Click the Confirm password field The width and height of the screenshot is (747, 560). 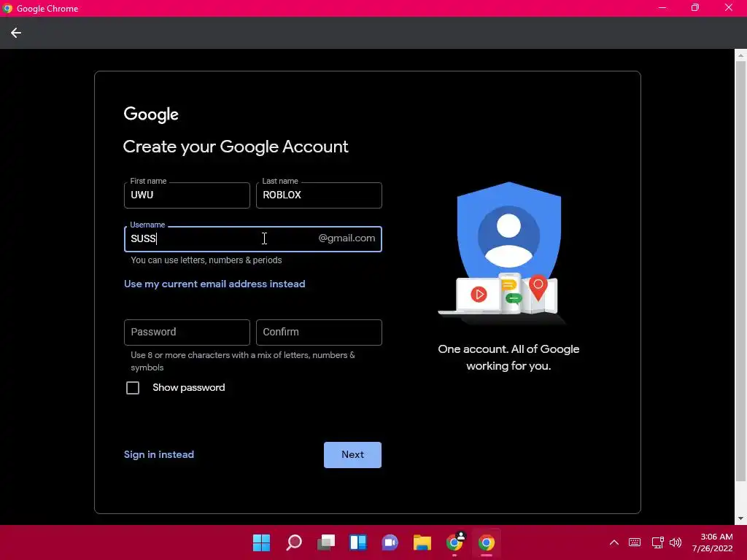tap(319, 332)
